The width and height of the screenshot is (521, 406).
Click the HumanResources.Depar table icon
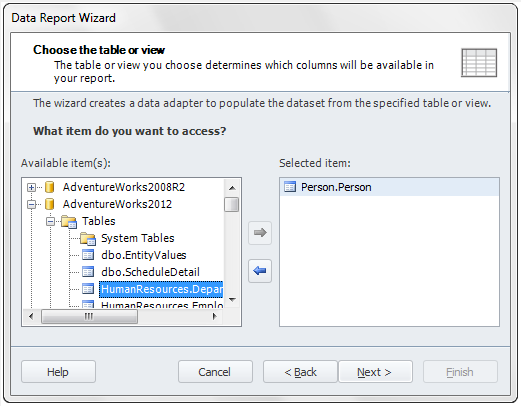(x=88, y=289)
